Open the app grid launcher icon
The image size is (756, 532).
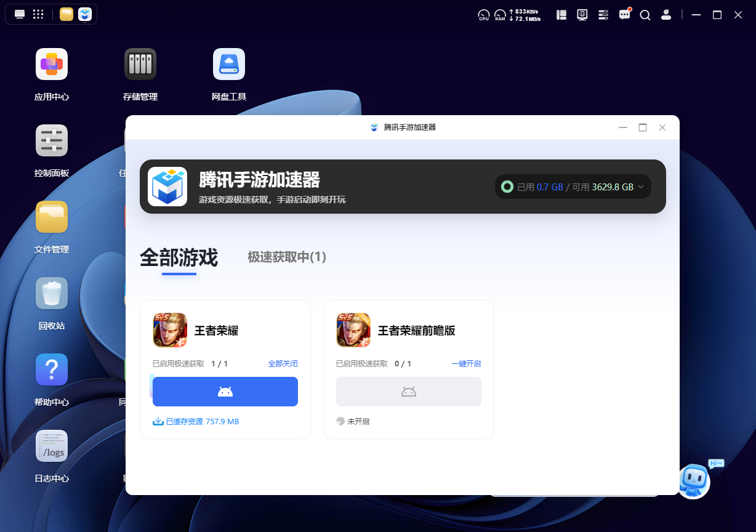(x=38, y=14)
